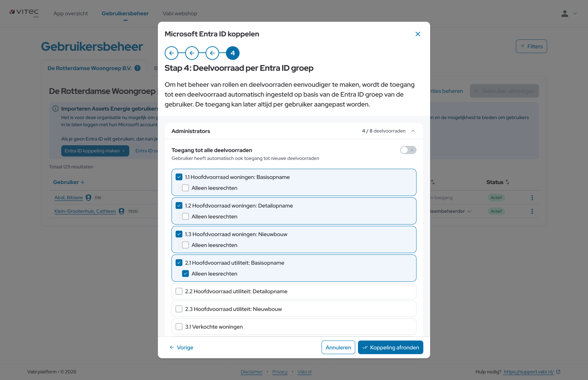Open the App overzicht menu item
Viewport: 588px width, 380px height.
pos(70,14)
